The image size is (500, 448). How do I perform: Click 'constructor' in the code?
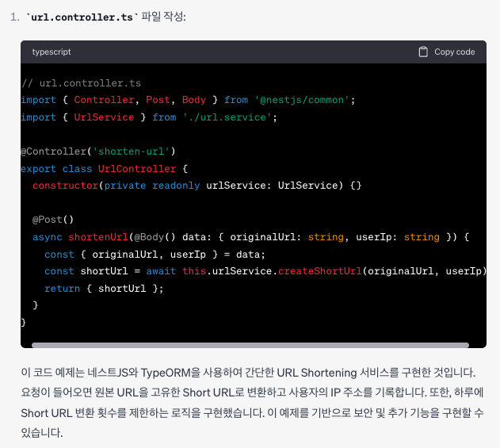[65, 186]
